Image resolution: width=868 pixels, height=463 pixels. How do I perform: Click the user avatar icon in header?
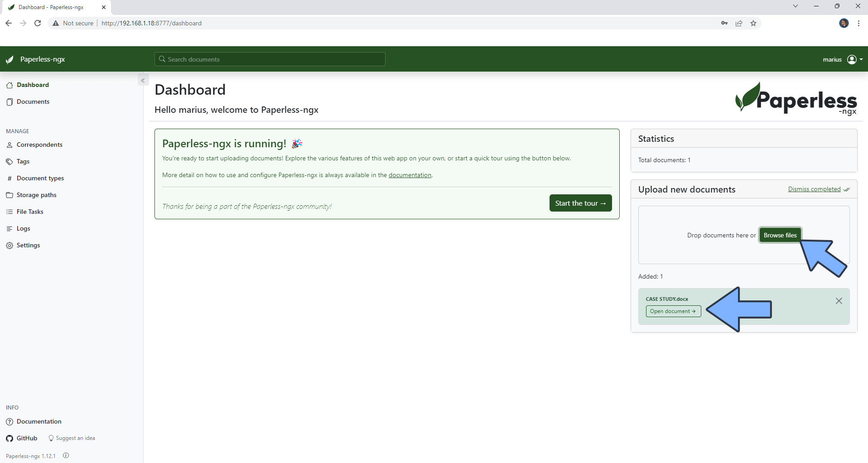coord(852,59)
